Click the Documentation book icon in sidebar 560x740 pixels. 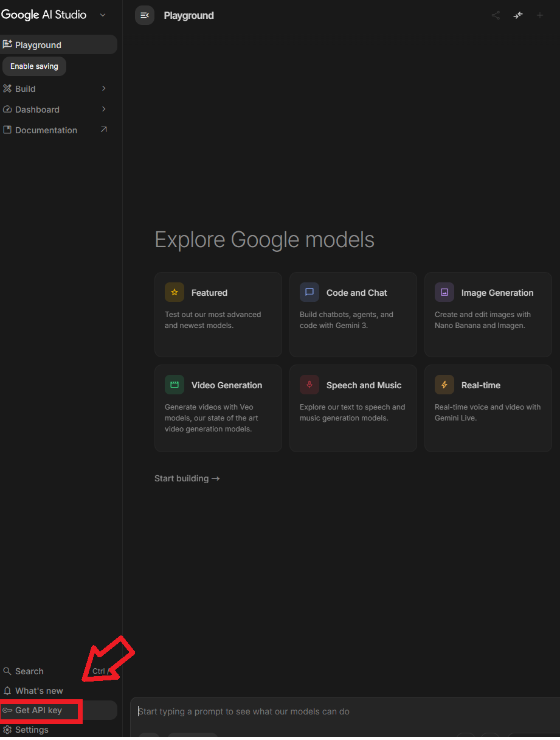[7, 130]
